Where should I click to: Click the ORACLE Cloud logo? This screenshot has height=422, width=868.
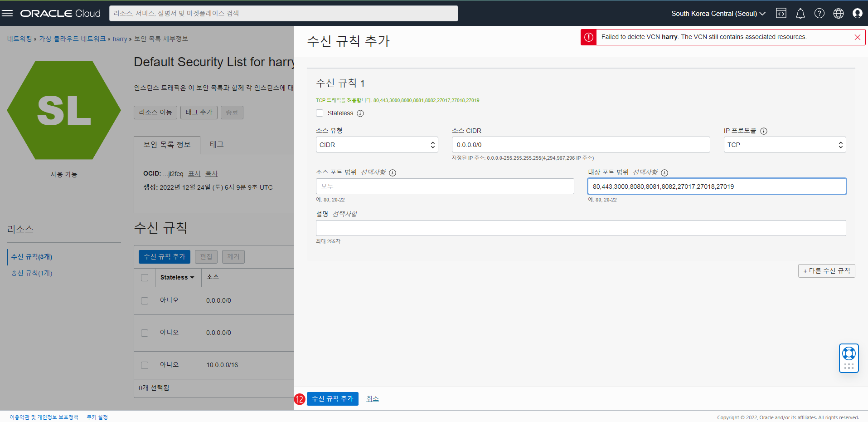click(x=60, y=13)
